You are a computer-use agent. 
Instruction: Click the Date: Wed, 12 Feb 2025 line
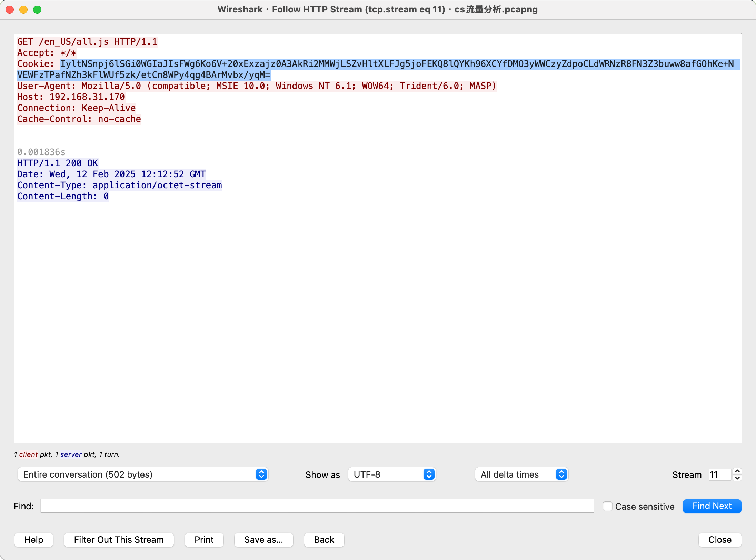coord(111,174)
